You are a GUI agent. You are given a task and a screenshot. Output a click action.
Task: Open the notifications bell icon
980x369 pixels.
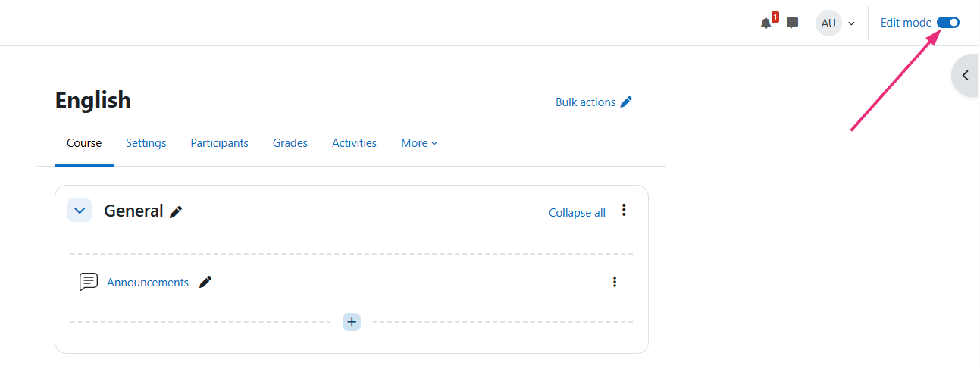(x=766, y=23)
